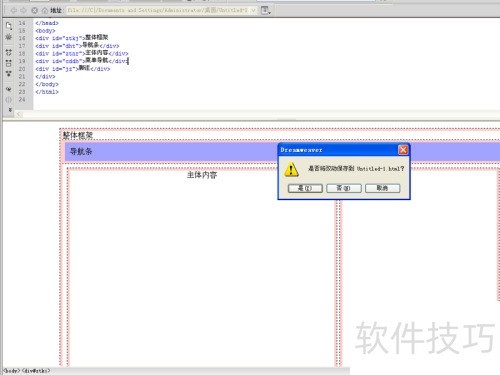Screen dimensions: 500x375
Task: Click the div id="dht" code on line 17
Action: click(77, 46)
